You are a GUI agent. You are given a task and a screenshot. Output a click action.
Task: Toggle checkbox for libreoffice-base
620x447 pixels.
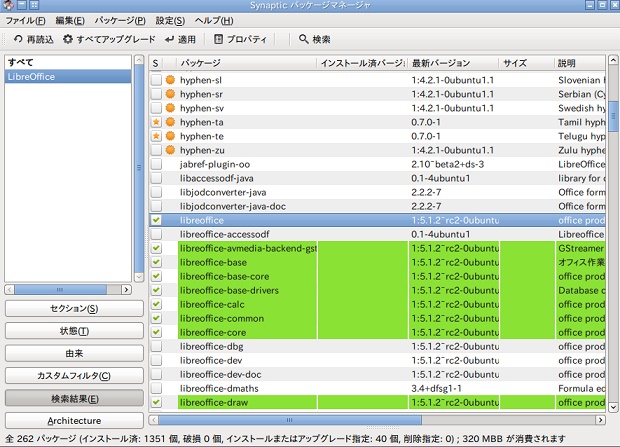[156, 262]
